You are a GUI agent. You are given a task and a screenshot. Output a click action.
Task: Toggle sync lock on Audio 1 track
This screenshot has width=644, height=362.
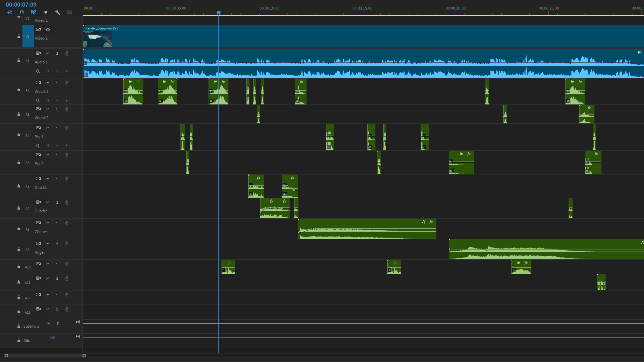pyautogui.click(x=39, y=53)
